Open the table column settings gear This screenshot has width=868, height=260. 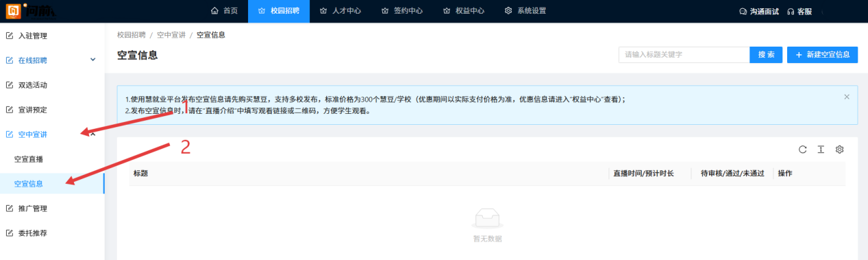pos(839,150)
